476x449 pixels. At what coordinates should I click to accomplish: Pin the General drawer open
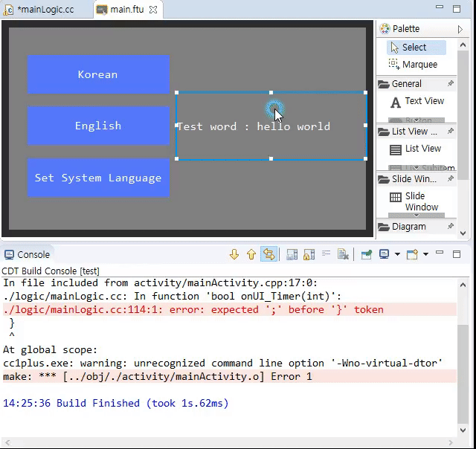click(451, 83)
